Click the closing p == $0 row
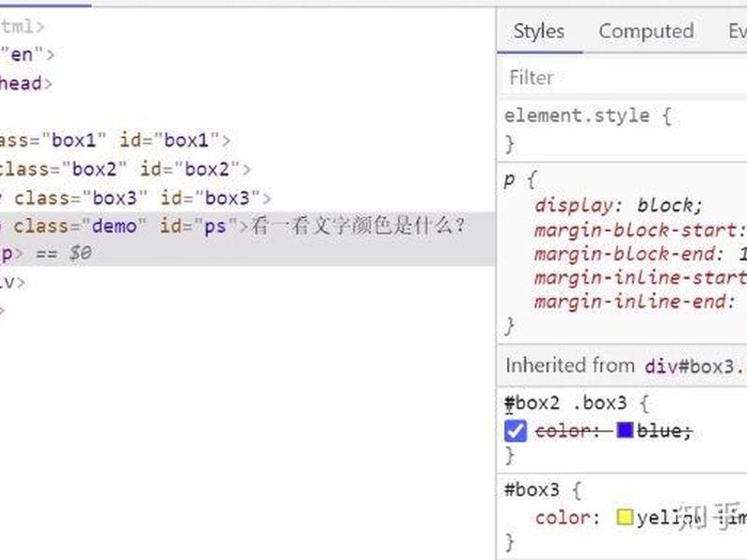 pyautogui.click(x=46, y=253)
